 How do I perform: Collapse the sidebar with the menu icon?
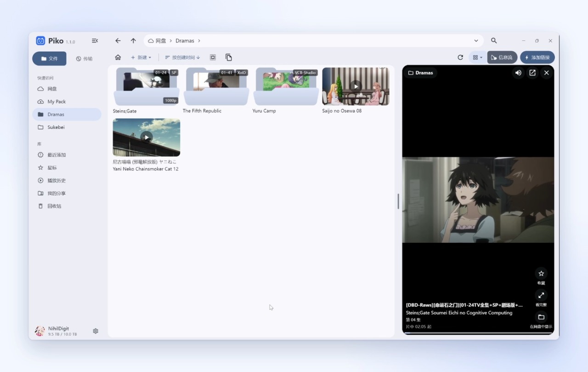click(95, 40)
